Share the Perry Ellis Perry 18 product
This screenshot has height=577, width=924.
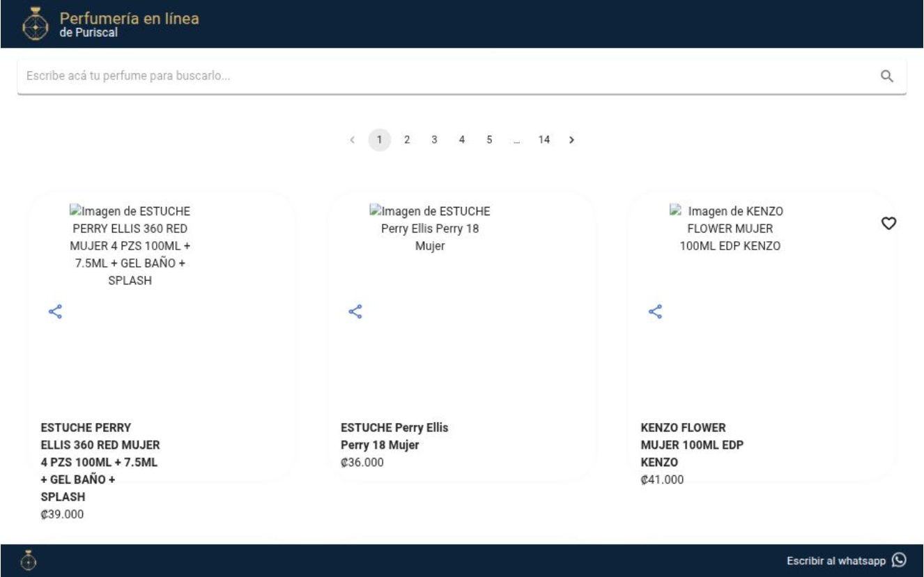355,311
